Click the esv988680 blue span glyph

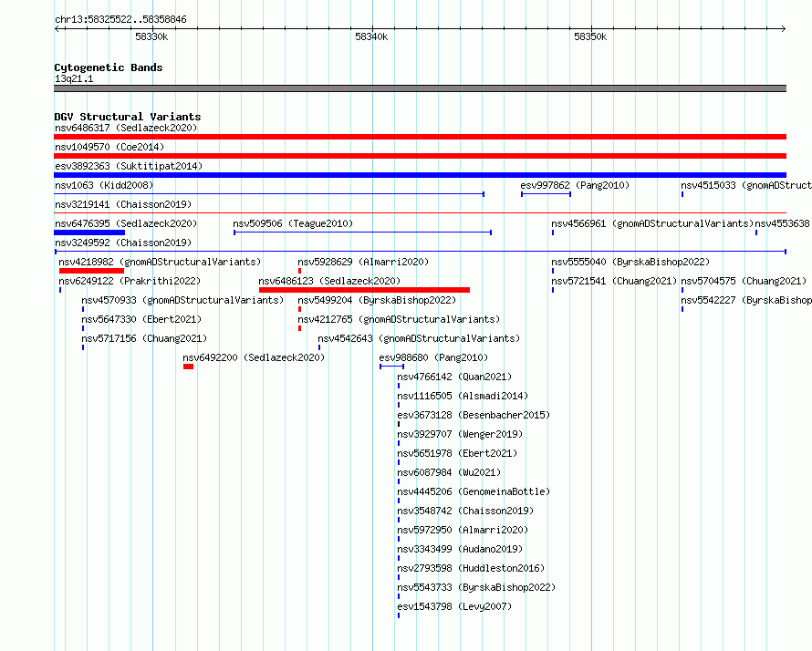(x=391, y=367)
